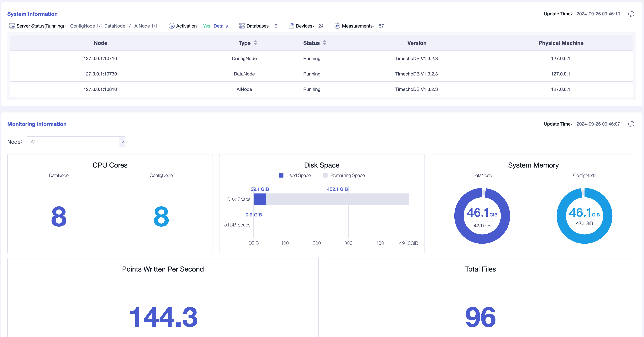Click Running status in AINode row
Image resolution: width=644 pixels, height=337 pixels.
coord(312,89)
